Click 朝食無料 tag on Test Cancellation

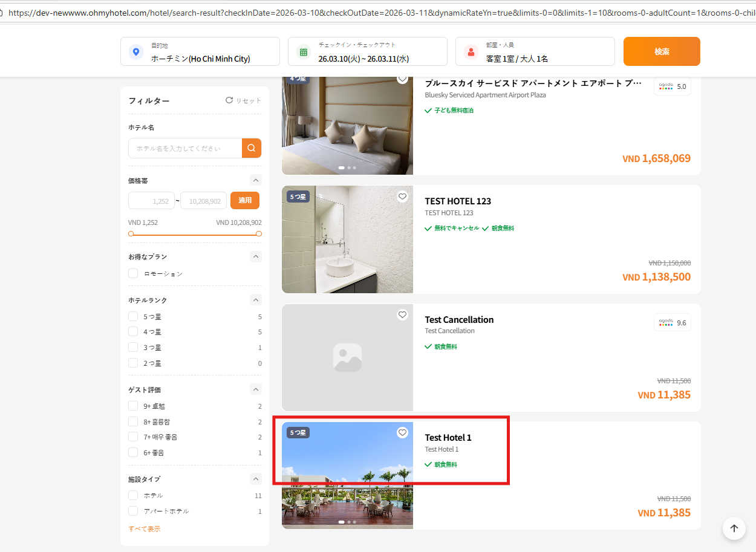(441, 347)
